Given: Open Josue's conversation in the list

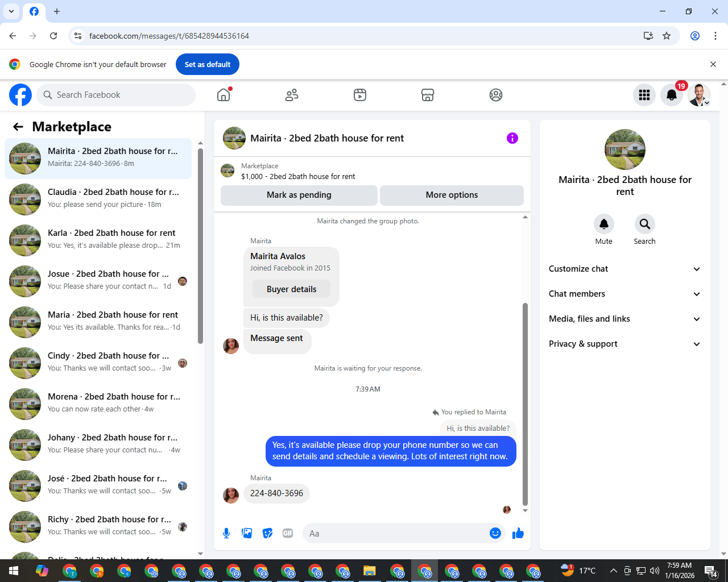Looking at the screenshot, I should (x=98, y=281).
